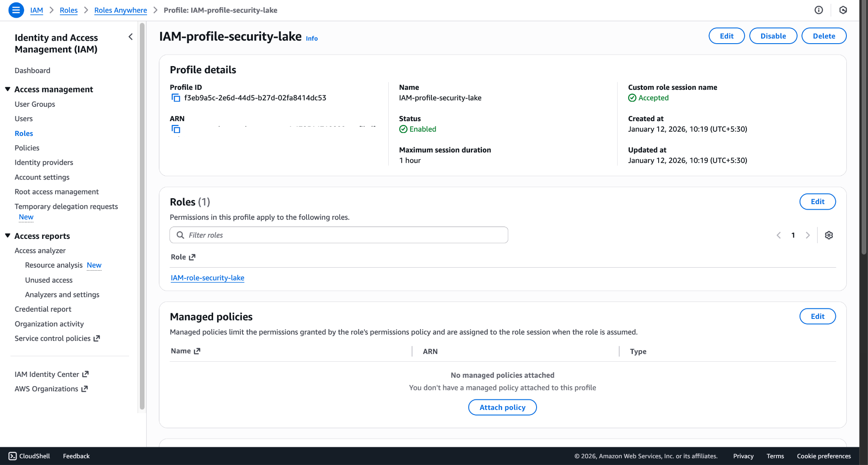
Task: Open the IAM-role-security-lake role link
Action: [207, 278]
